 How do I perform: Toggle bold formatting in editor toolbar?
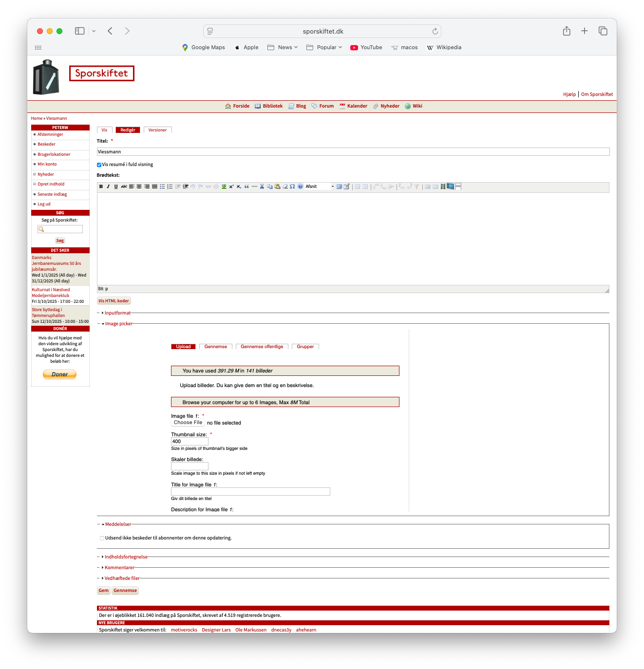click(x=101, y=186)
